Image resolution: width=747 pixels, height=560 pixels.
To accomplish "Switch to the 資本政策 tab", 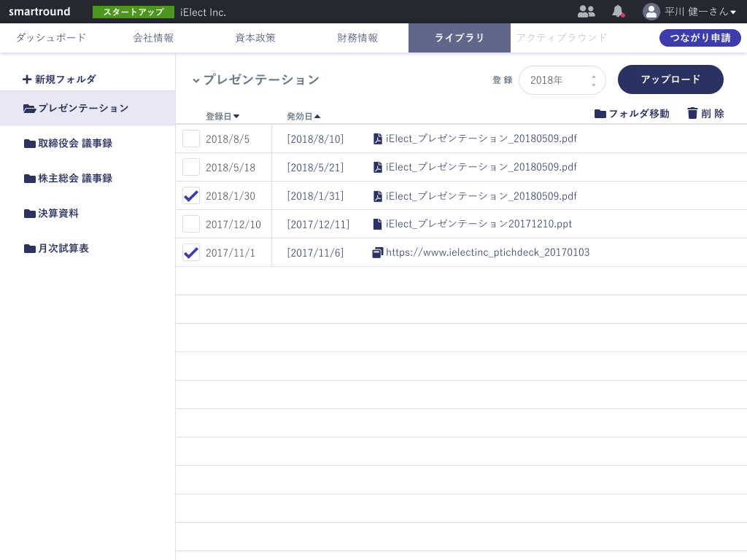I will pos(255,38).
